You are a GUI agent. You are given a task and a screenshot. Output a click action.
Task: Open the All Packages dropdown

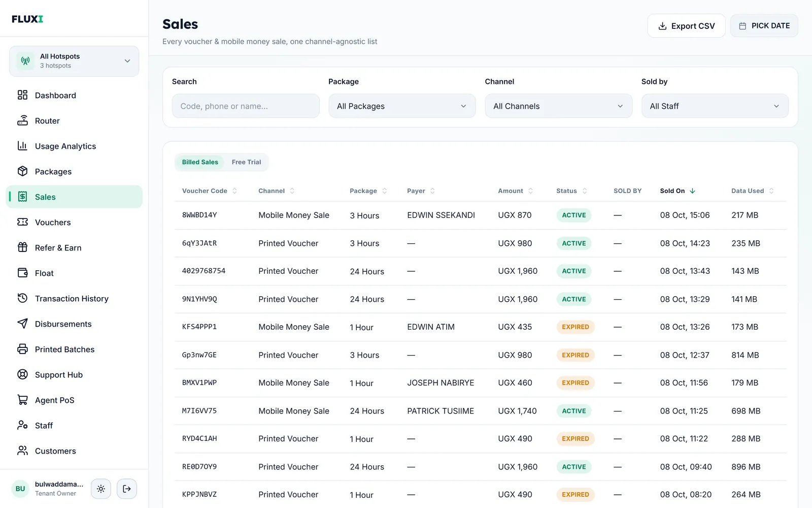402,106
